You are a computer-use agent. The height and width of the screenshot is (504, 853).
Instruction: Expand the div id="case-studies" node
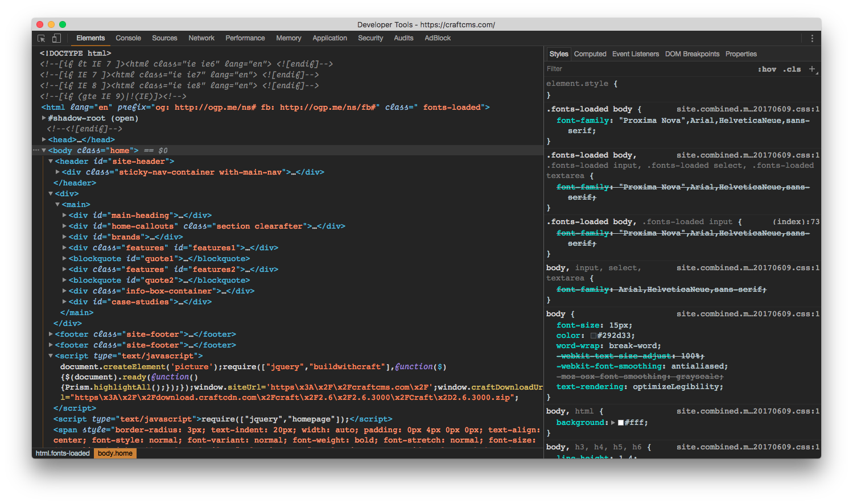(x=64, y=301)
